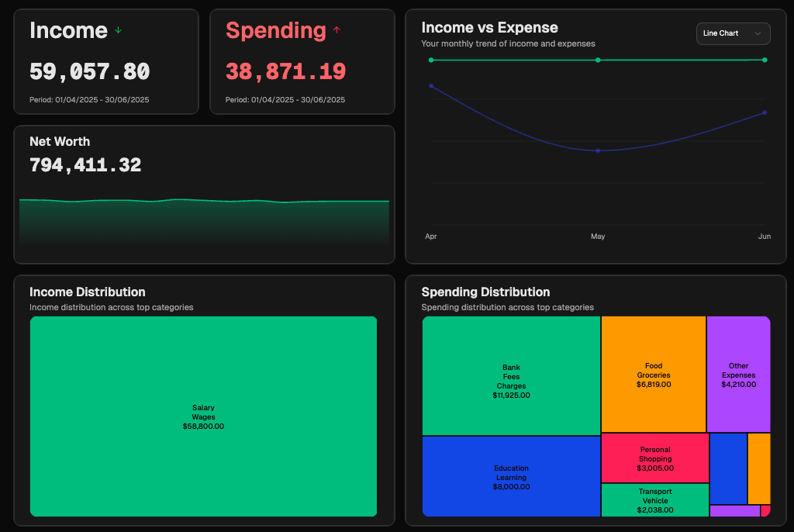794x532 pixels.
Task: Choose the blue Education Learning tile
Action: click(x=511, y=476)
